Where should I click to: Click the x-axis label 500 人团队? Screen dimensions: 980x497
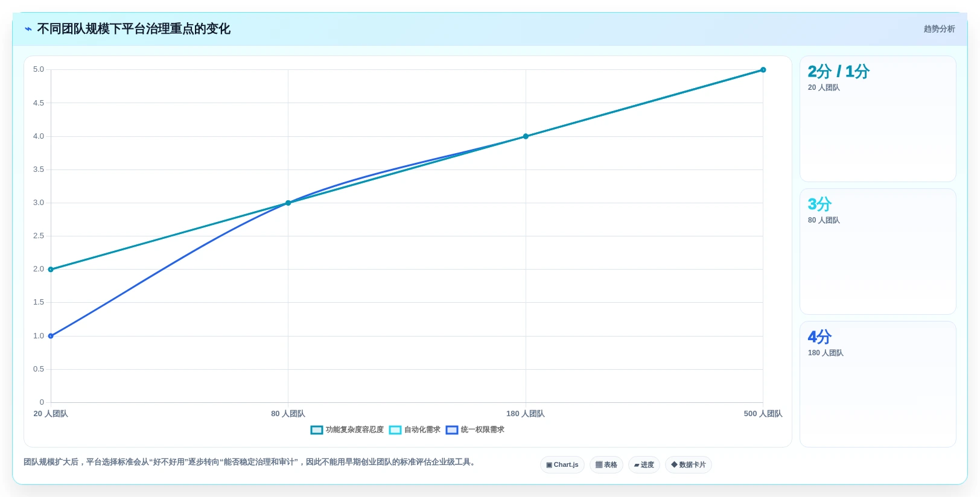[x=763, y=414]
